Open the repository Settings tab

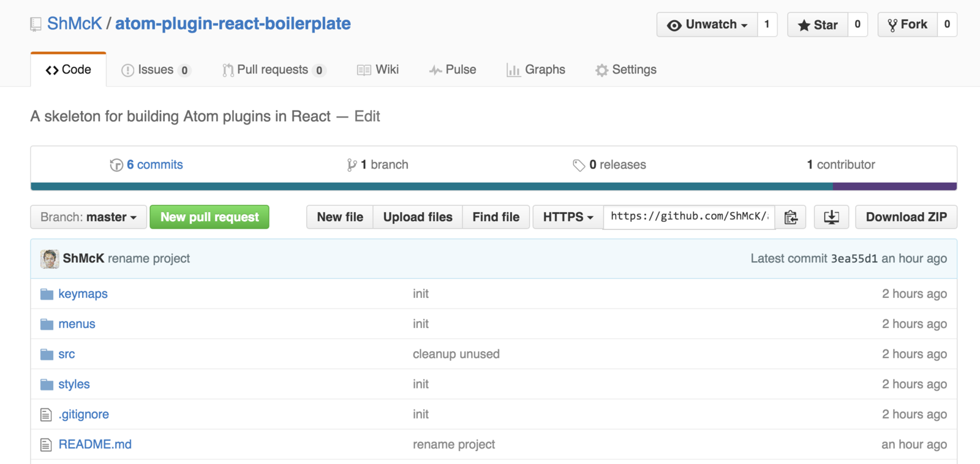(626, 70)
